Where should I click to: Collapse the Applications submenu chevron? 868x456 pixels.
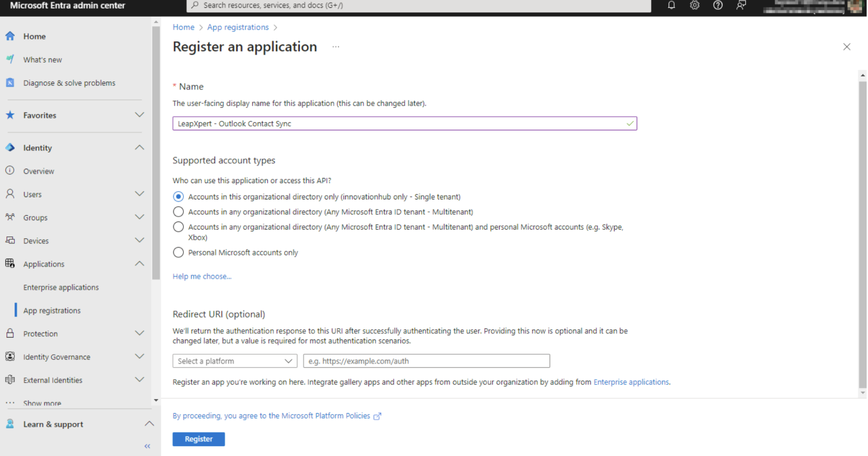coord(140,264)
